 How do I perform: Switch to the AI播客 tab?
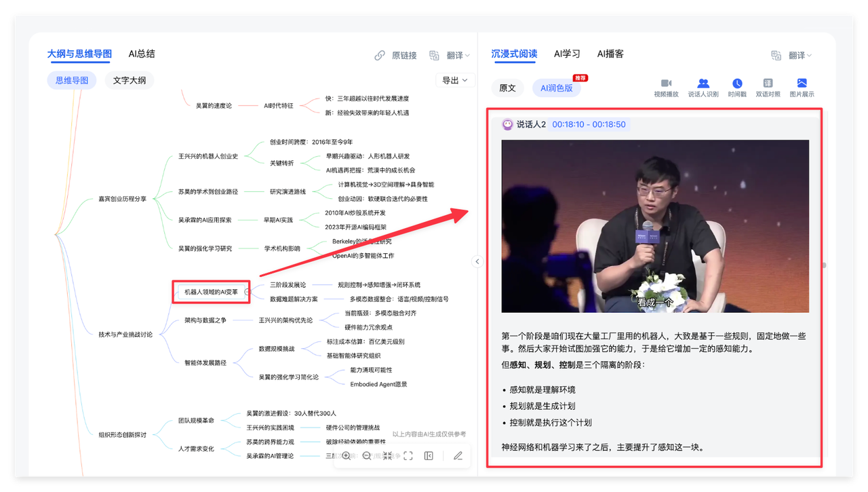click(x=610, y=54)
